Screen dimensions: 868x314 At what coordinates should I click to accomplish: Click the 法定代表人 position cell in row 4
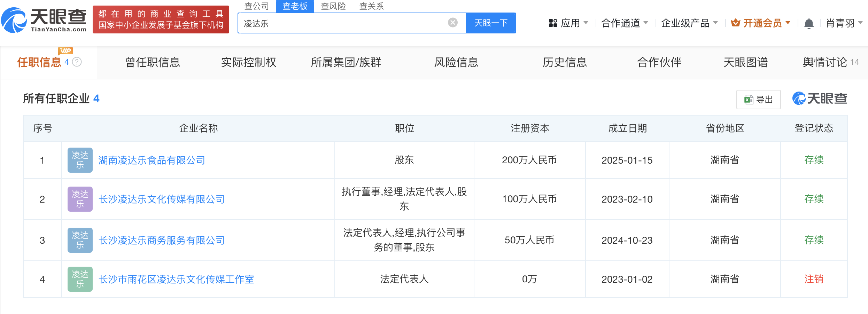[x=404, y=279]
